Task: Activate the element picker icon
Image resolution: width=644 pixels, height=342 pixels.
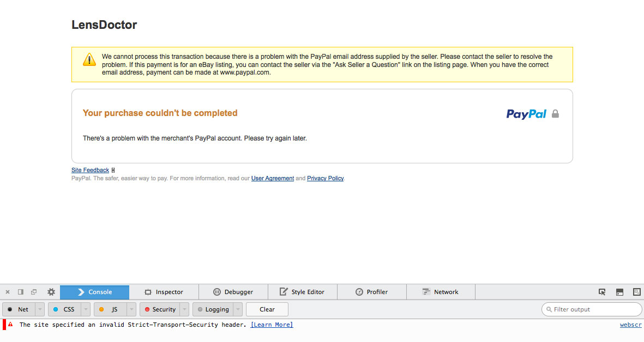Action: coord(602,292)
